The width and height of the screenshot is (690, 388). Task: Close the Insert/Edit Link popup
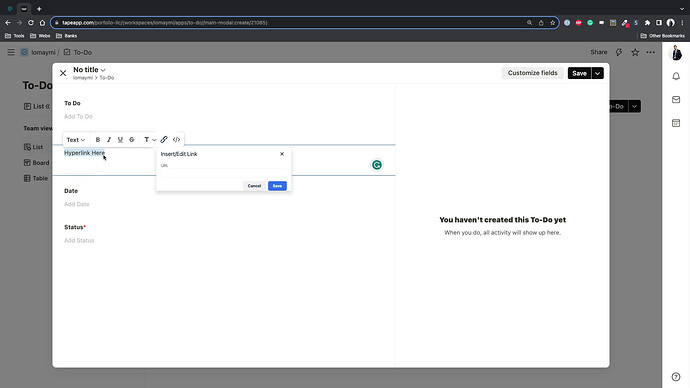coord(282,154)
